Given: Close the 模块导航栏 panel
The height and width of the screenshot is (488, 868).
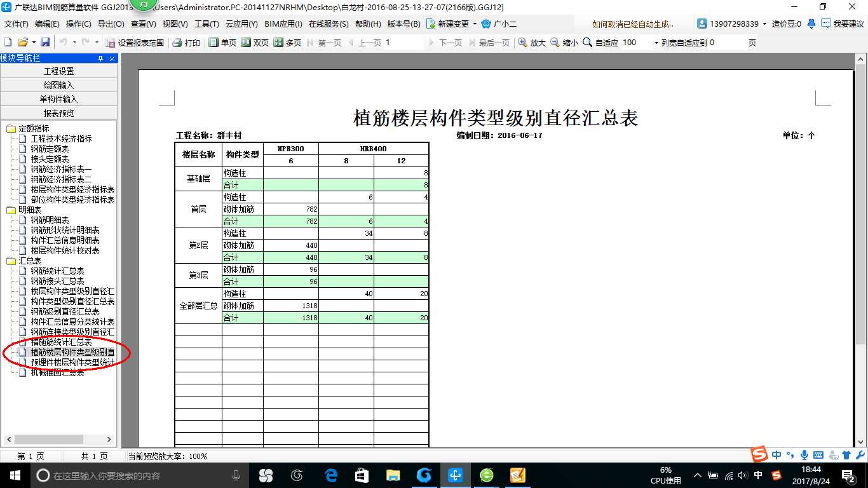Looking at the screenshot, I should click(112, 58).
